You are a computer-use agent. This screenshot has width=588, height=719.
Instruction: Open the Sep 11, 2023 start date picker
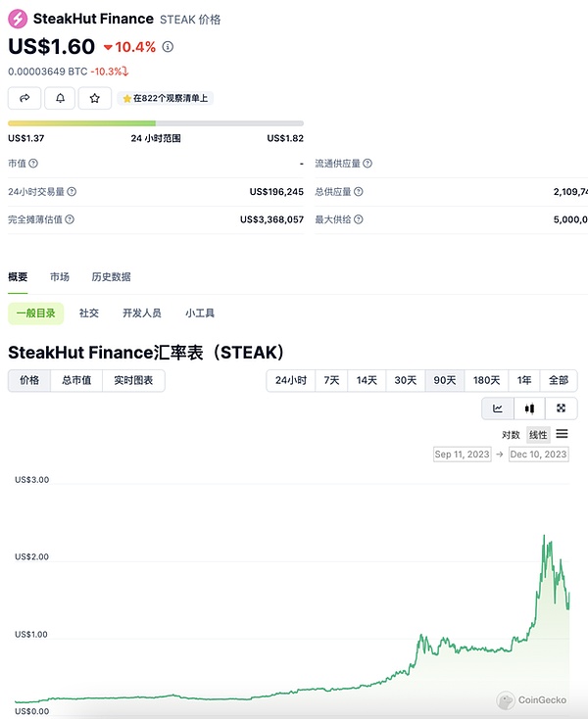(x=462, y=455)
